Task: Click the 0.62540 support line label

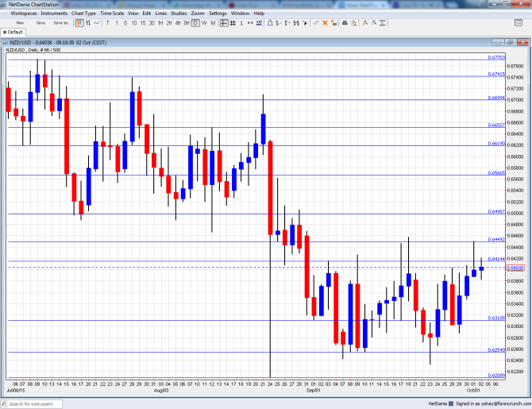Action: (496, 349)
